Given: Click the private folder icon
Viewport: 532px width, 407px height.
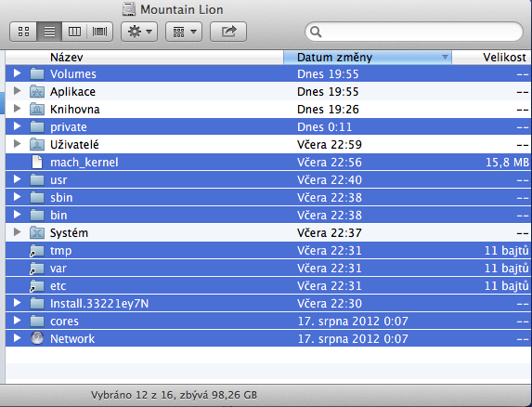Looking at the screenshot, I should click(x=37, y=126).
